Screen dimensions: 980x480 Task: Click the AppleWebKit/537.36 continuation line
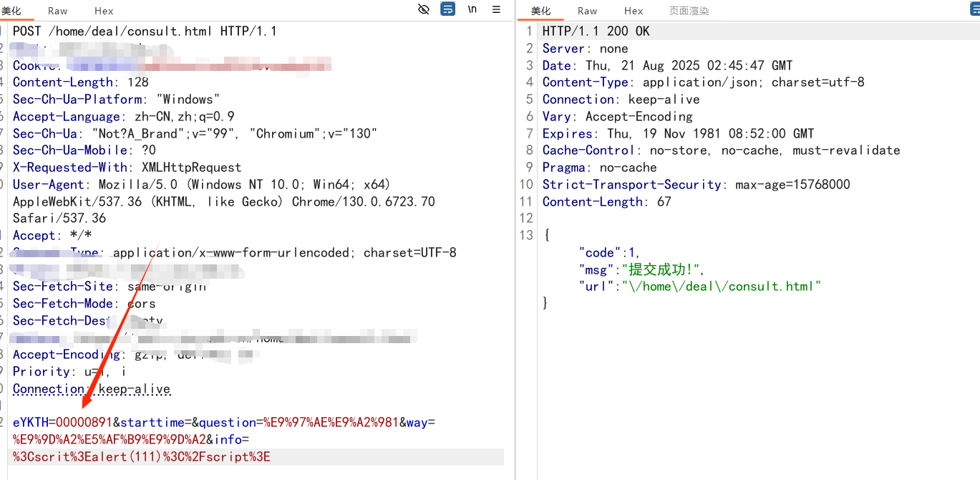tap(224, 202)
